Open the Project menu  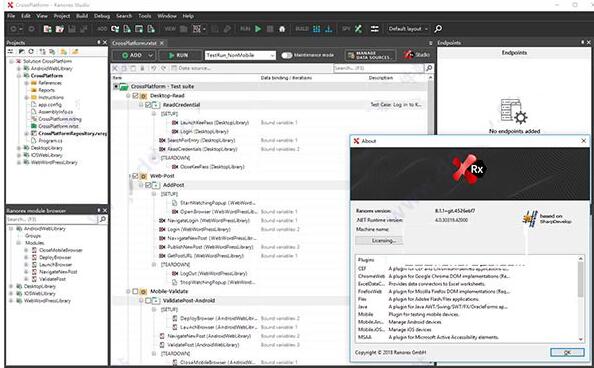coord(62,16)
